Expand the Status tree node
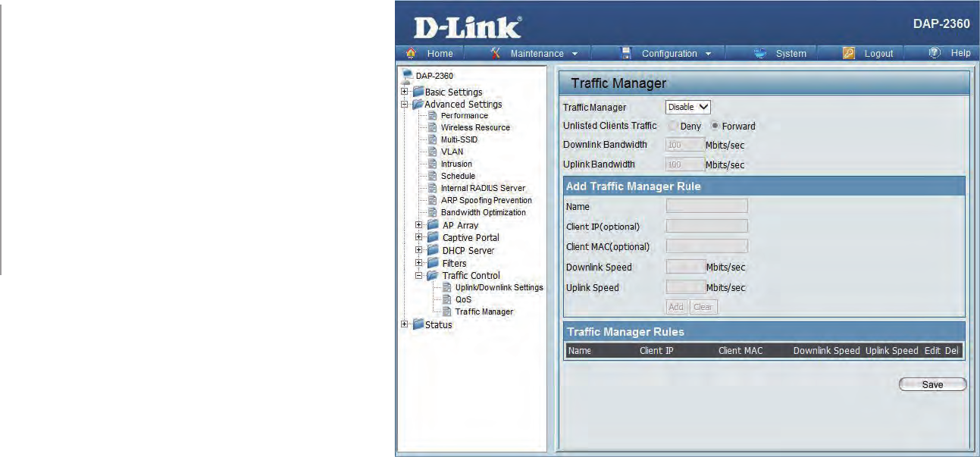 [405, 324]
